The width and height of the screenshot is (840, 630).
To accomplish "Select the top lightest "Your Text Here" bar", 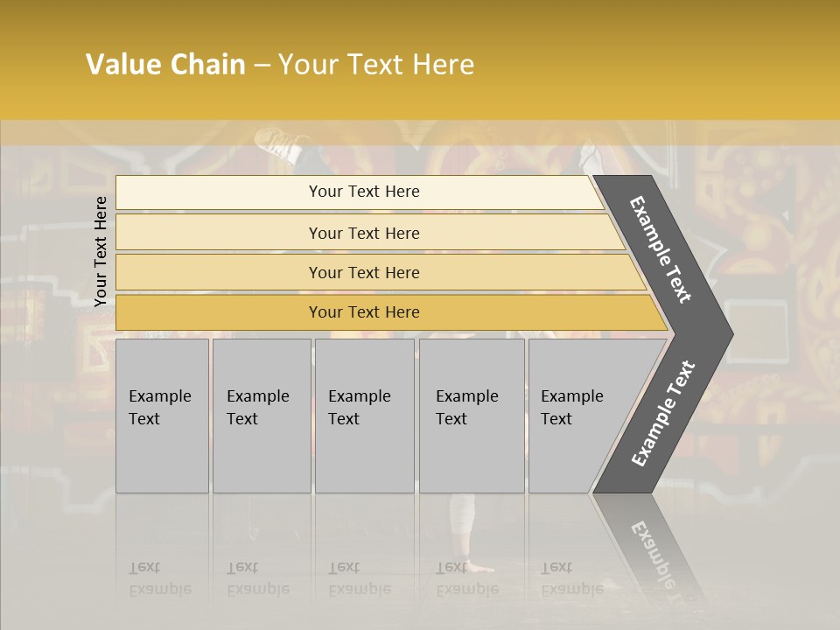I will 364,192.
